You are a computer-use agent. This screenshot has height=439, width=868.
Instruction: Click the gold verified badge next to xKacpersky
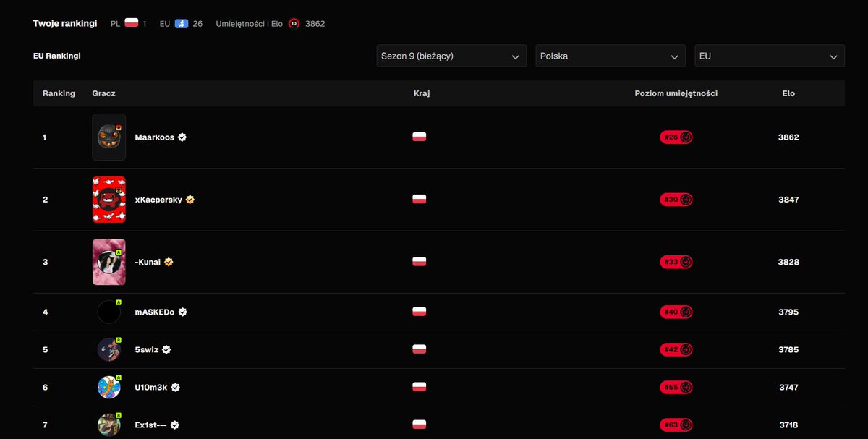coord(190,200)
